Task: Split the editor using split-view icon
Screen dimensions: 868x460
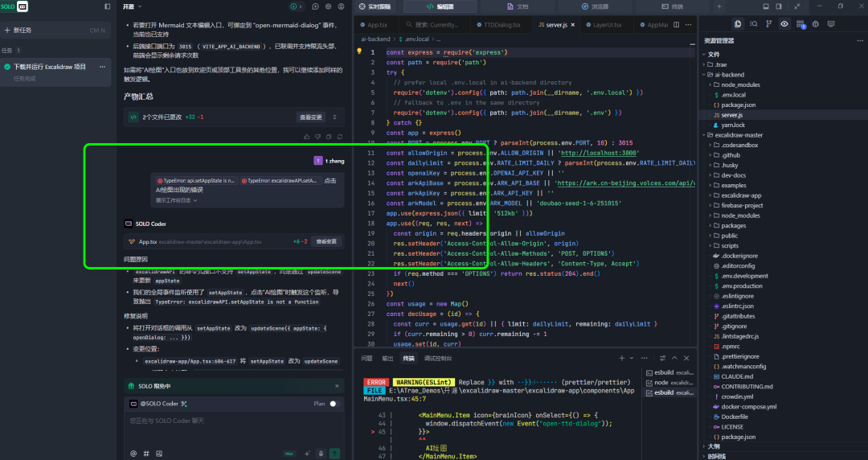Action: click(677, 25)
